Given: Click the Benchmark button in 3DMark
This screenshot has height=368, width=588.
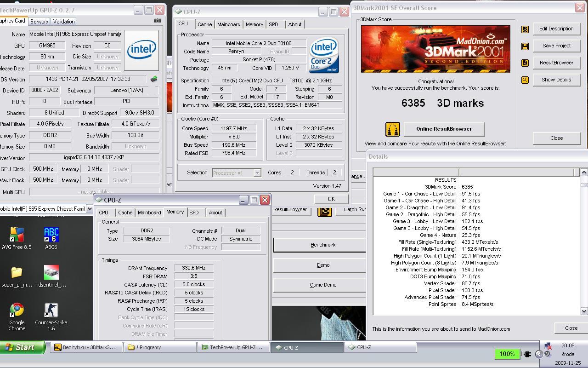Looking at the screenshot, I should pyautogui.click(x=320, y=245).
